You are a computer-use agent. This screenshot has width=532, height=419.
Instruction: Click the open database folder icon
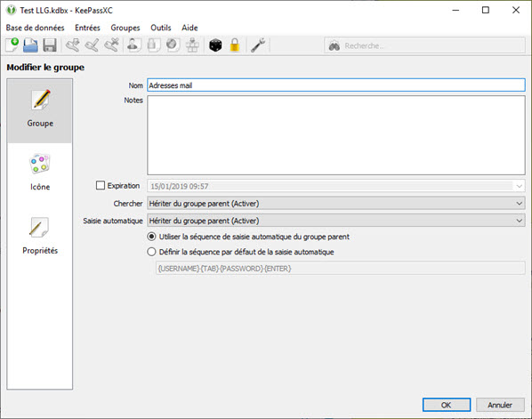(30, 45)
